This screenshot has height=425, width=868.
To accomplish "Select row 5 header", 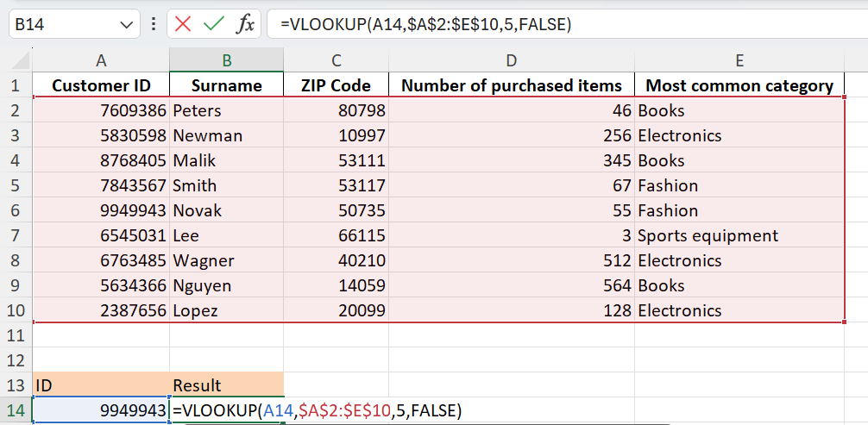I will [x=16, y=185].
